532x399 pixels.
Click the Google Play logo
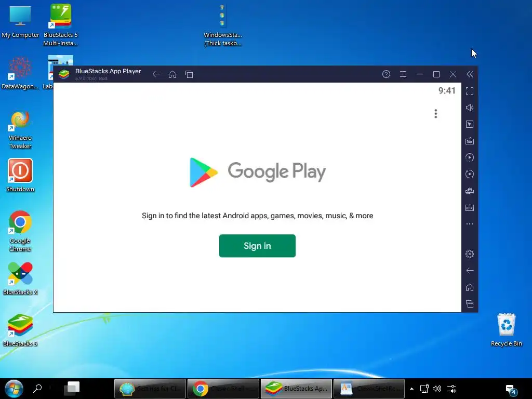click(x=258, y=172)
